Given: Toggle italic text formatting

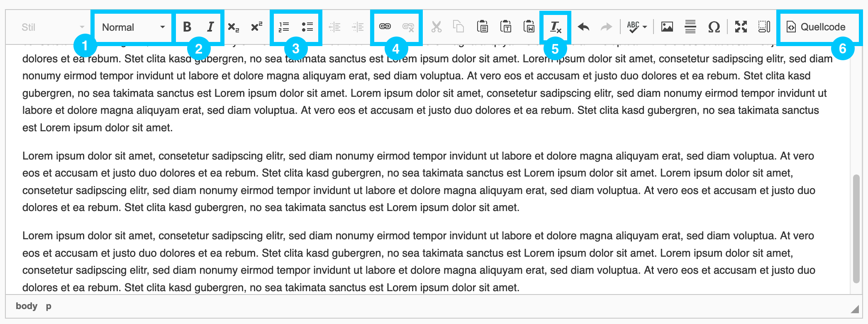Looking at the screenshot, I should coord(210,27).
